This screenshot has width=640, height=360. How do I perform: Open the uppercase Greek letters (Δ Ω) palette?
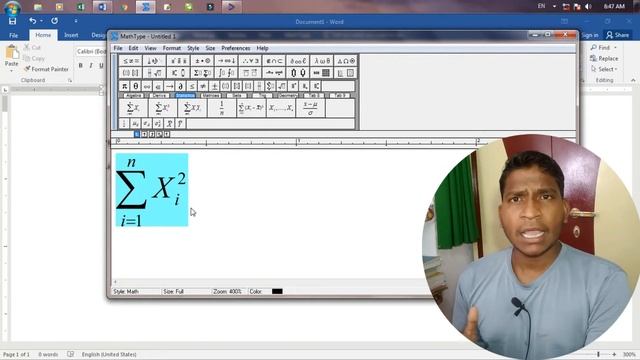[x=346, y=61]
